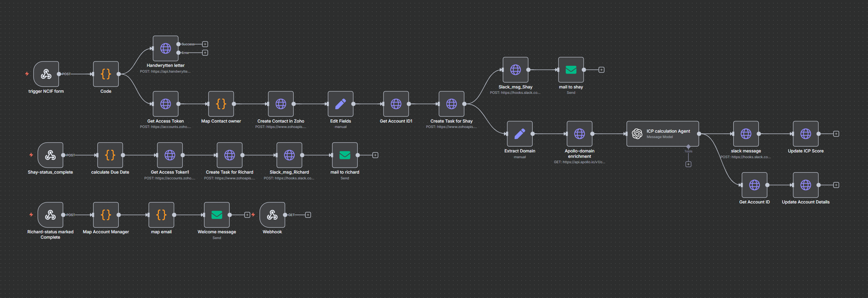Add a node after mail to richard

[375, 155]
